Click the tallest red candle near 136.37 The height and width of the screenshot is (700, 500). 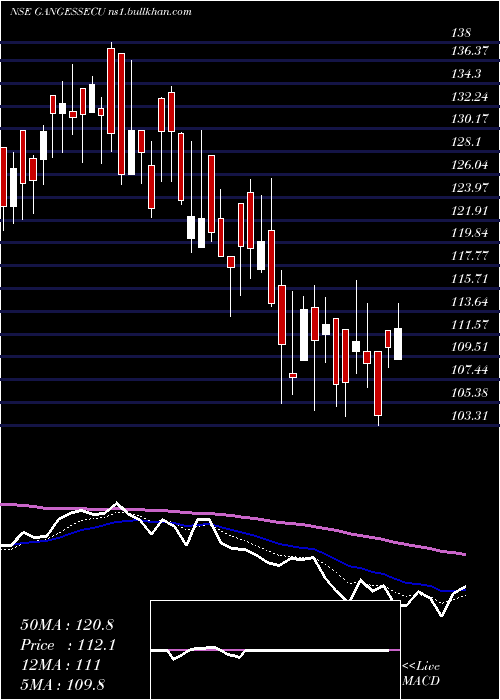coord(121,114)
